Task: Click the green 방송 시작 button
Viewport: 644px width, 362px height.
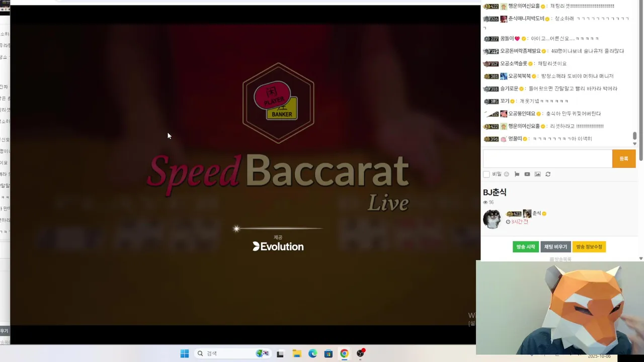Action: click(526, 247)
